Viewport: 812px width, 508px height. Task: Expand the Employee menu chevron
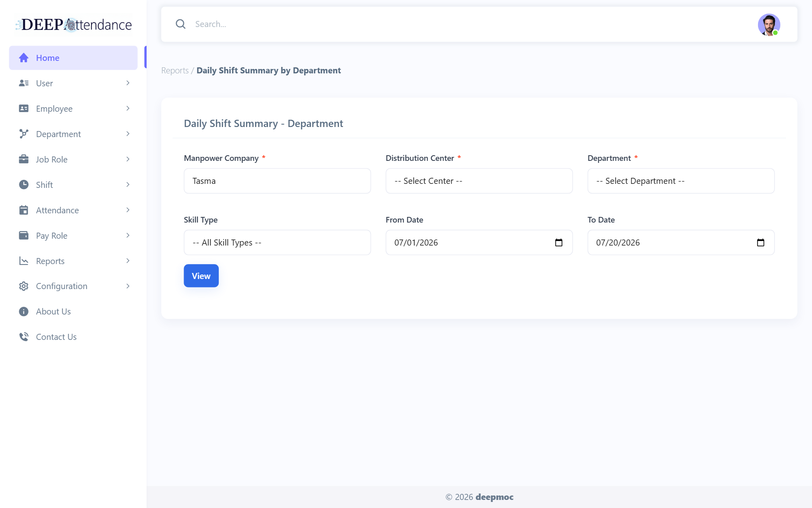128,108
